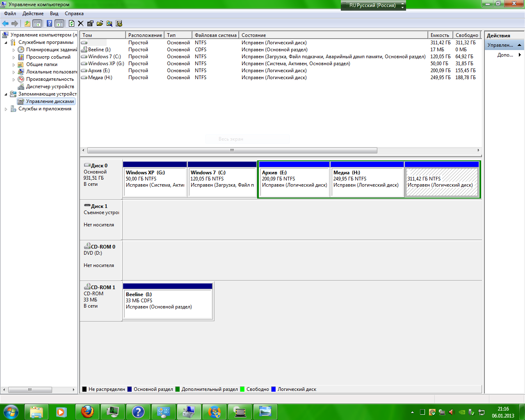The width and height of the screenshot is (525, 420).
Task: Click the RU Русский (Россия) language bar
Action: (x=373, y=5)
